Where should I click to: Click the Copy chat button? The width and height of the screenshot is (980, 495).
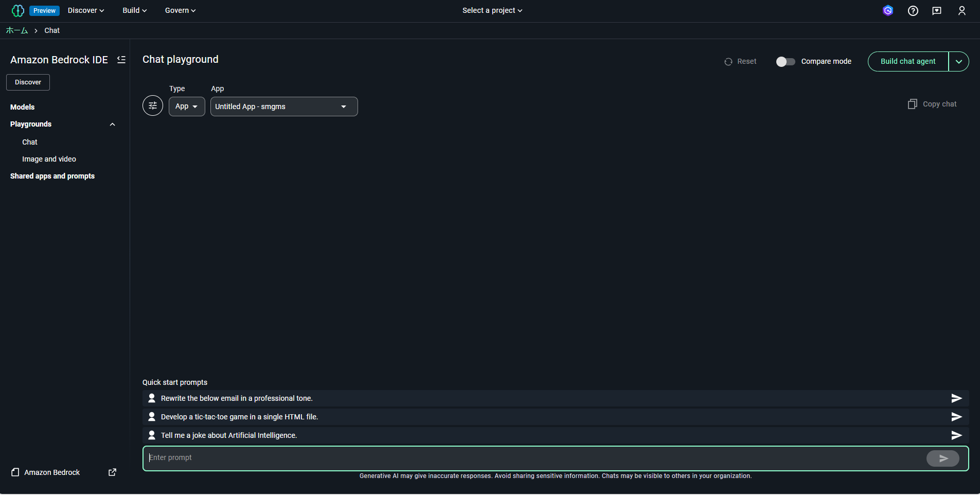tap(932, 104)
